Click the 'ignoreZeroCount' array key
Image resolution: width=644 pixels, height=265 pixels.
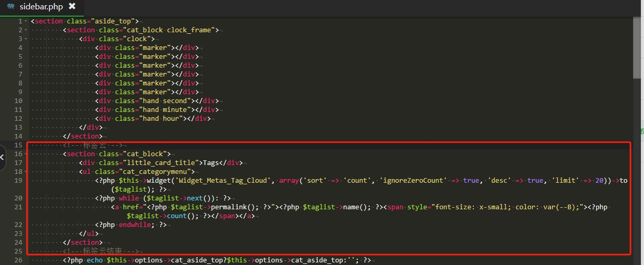pos(414,181)
